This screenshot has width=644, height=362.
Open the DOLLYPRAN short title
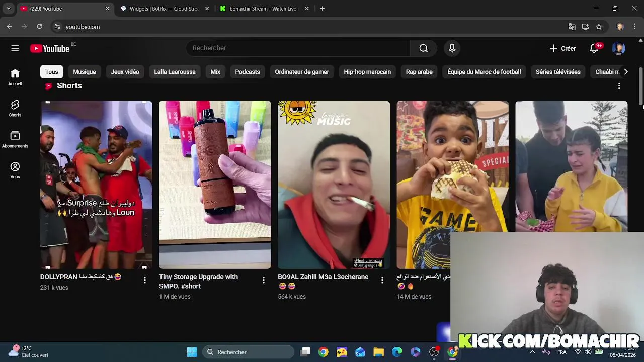(x=80, y=277)
